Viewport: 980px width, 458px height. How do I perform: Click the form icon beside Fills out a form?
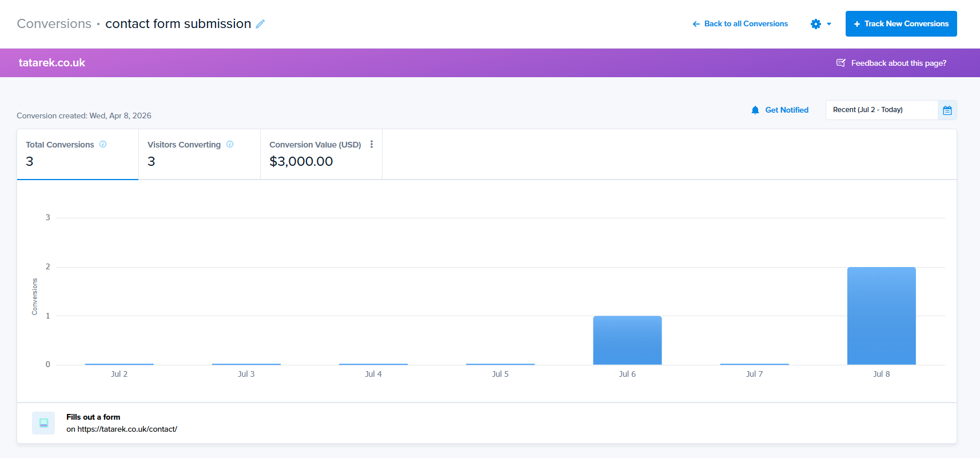point(43,423)
